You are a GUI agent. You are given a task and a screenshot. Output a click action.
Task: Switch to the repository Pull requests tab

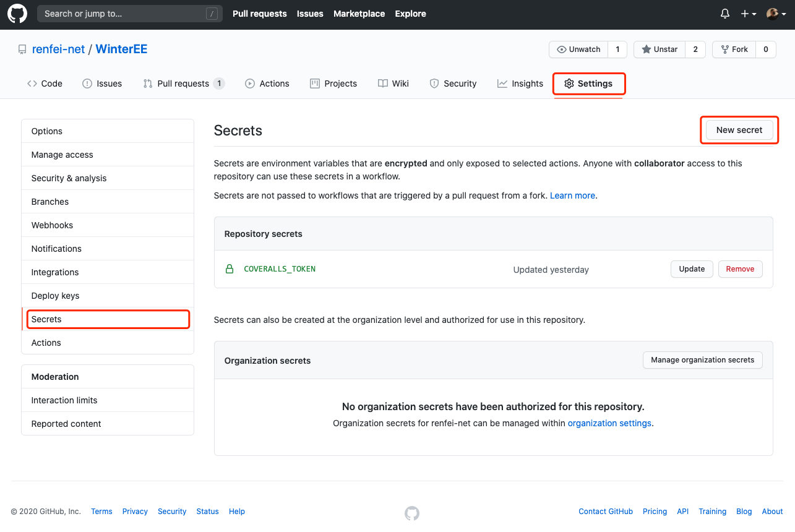point(183,84)
